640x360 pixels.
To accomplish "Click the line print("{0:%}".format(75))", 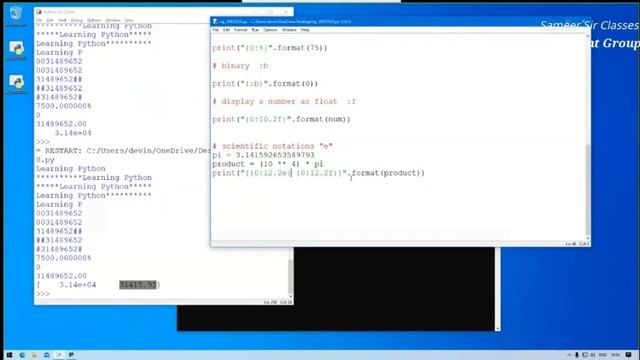I will click(269, 48).
